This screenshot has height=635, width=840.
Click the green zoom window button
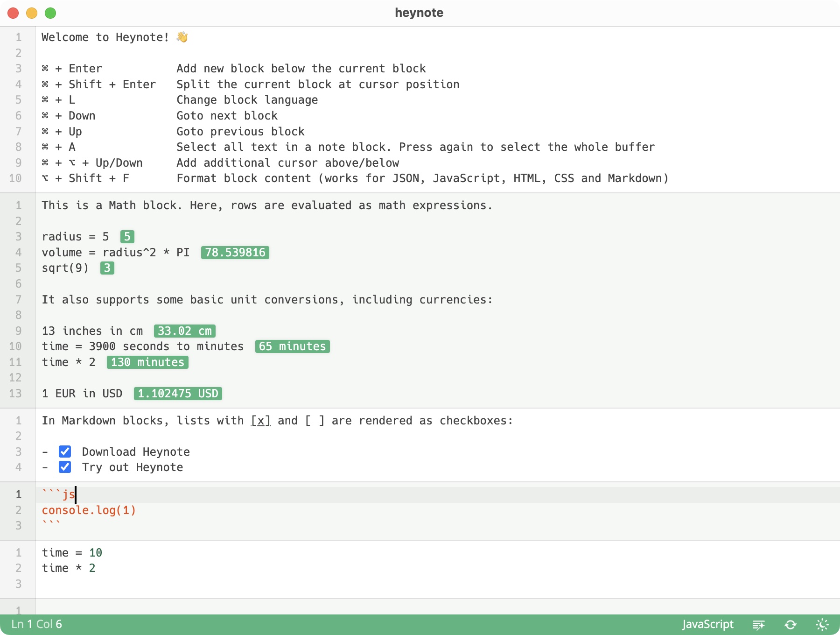(x=50, y=13)
